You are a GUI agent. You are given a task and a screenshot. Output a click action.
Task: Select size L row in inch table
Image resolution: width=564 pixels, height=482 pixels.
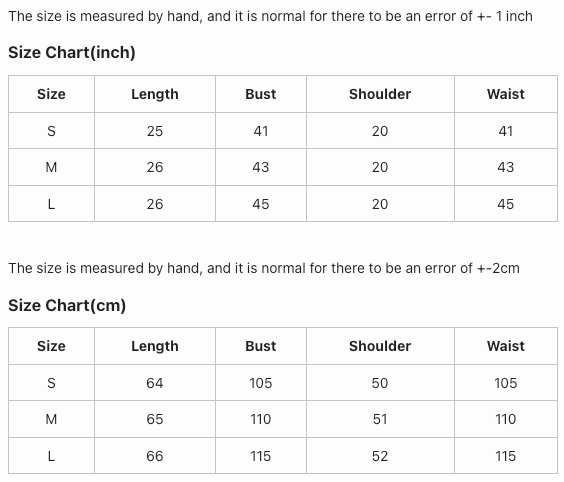[283, 204]
